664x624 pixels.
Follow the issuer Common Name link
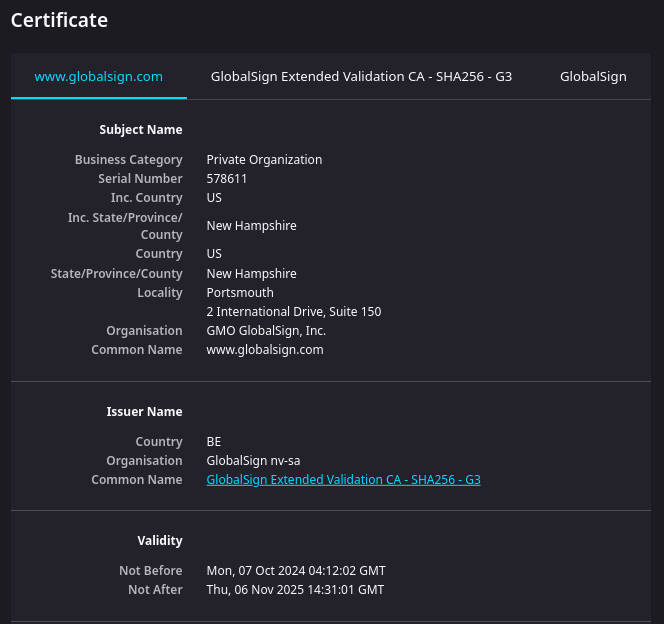(343, 480)
